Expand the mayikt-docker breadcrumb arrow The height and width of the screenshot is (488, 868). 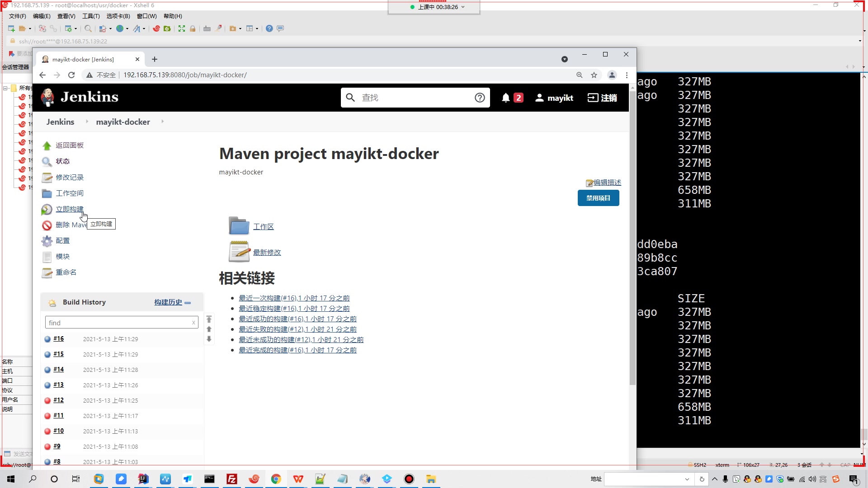pos(162,122)
